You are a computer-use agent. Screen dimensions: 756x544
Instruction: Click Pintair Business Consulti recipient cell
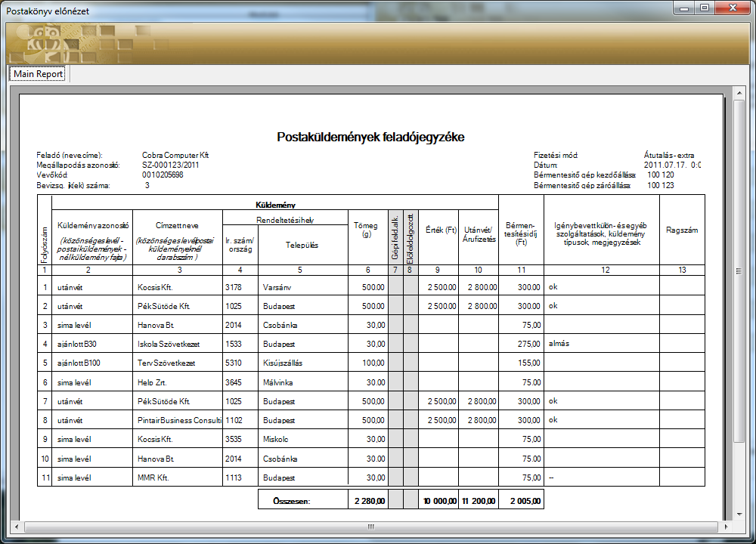[179, 420]
